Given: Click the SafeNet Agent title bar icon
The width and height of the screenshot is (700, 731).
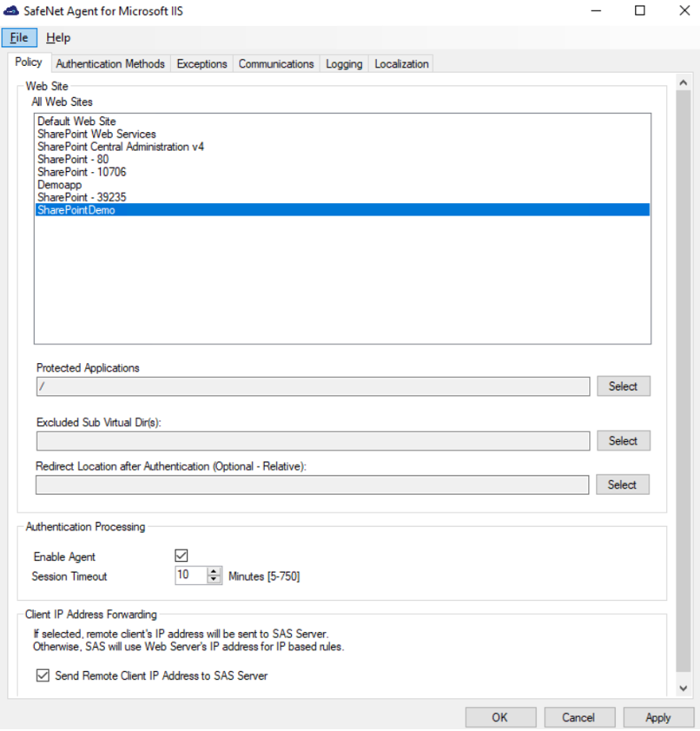Looking at the screenshot, I should [x=11, y=11].
